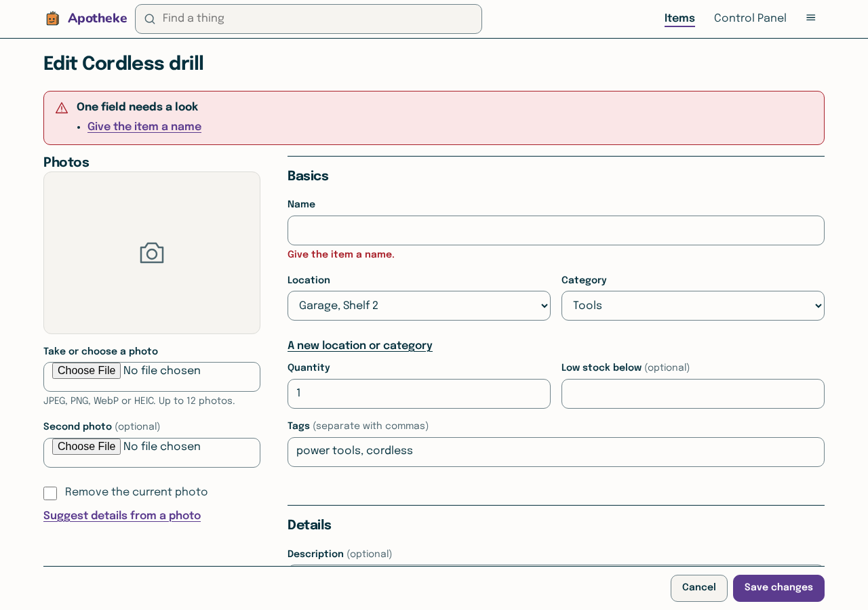Follow the Give the item a name link

(x=144, y=127)
